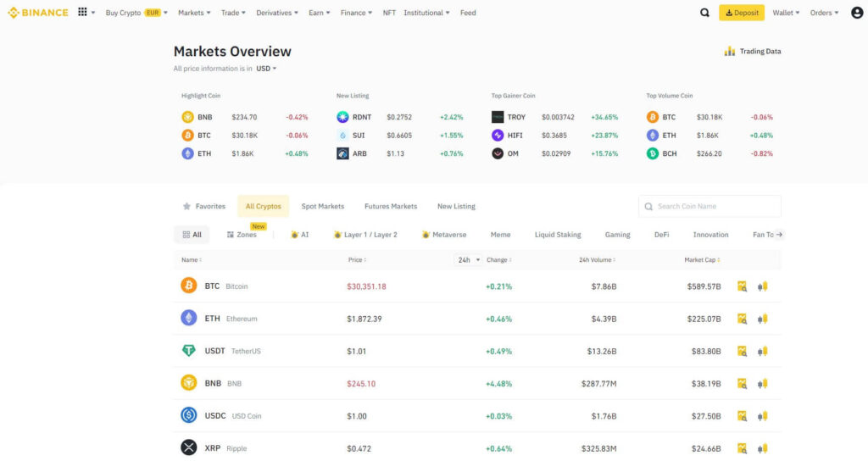The width and height of the screenshot is (868, 461).
Task: Expand the Buy Crypto EUR dropdown
Action: click(136, 12)
